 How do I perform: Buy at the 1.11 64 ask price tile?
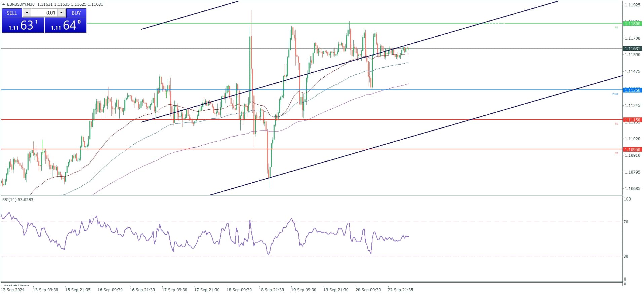(66, 25)
